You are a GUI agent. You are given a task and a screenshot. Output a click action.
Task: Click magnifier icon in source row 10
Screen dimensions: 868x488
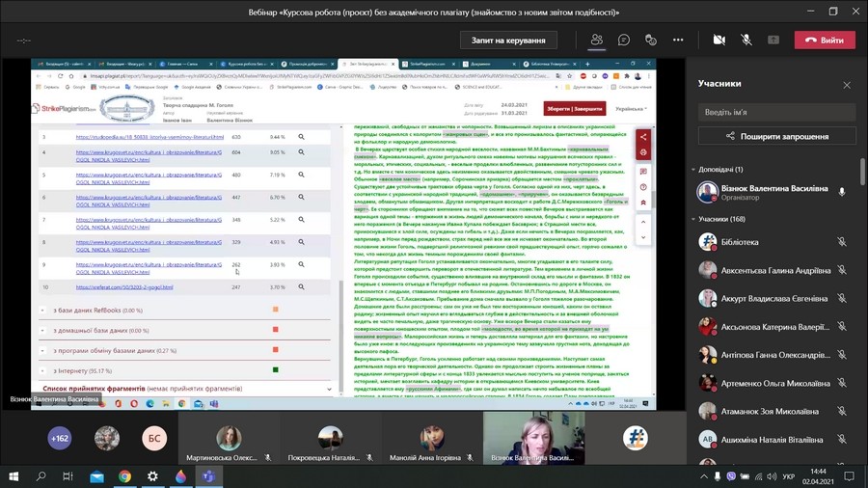coord(301,286)
